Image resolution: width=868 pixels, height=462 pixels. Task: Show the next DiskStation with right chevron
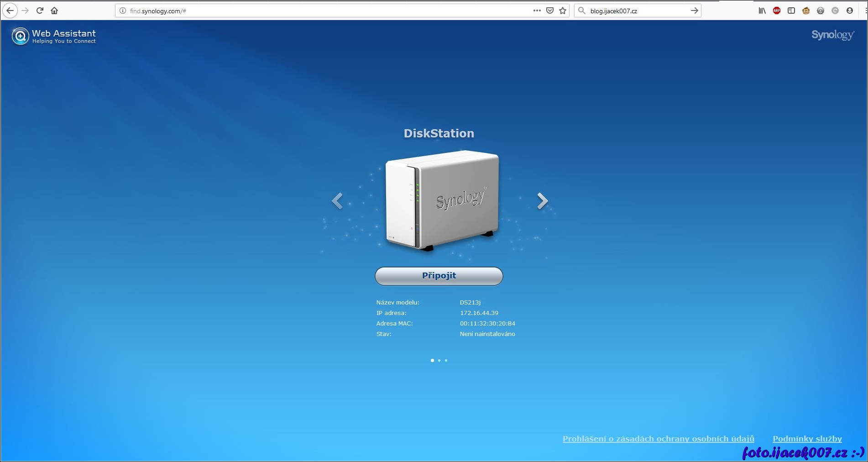tap(542, 201)
